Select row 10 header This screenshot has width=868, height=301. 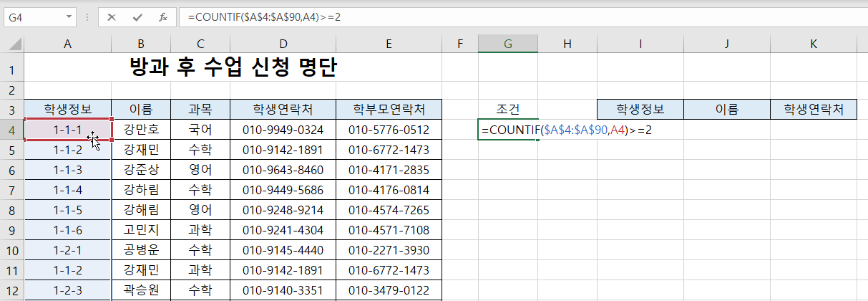point(12,250)
